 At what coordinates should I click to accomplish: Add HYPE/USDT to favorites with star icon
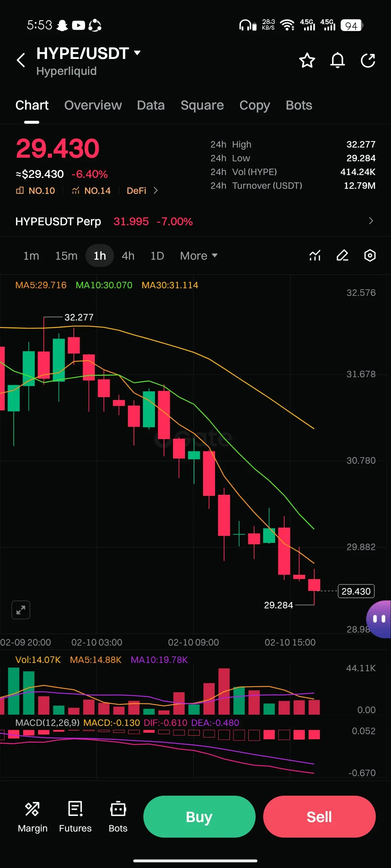pos(307,60)
